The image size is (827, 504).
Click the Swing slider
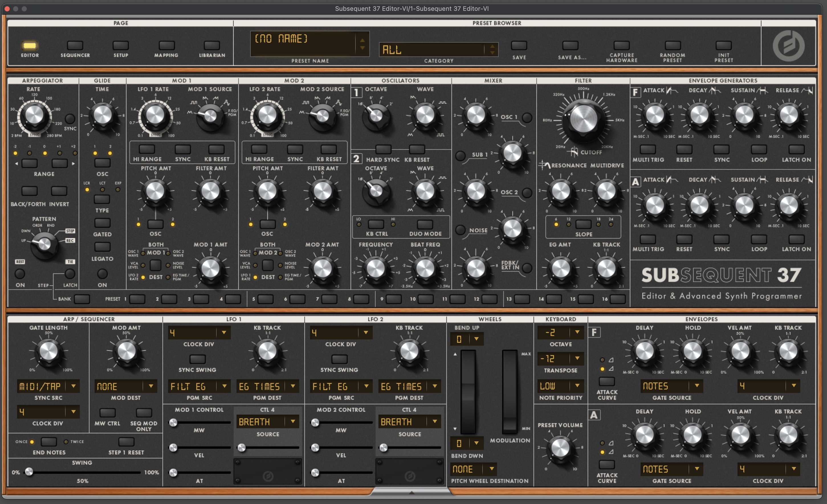point(83,472)
